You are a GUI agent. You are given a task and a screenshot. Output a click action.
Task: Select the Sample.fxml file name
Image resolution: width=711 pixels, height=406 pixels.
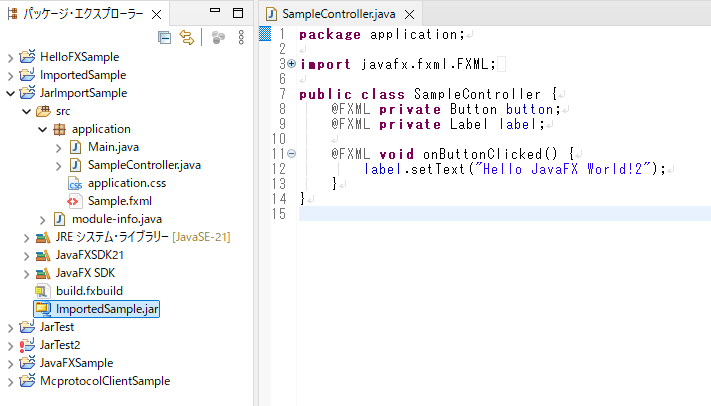click(120, 201)
